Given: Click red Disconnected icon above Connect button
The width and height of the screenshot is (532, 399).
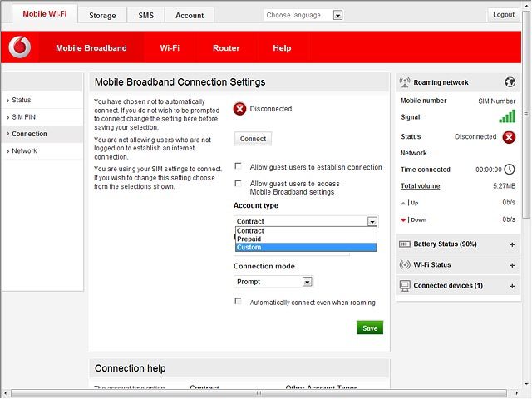Looking at the screenshot, I should point(239,109).
